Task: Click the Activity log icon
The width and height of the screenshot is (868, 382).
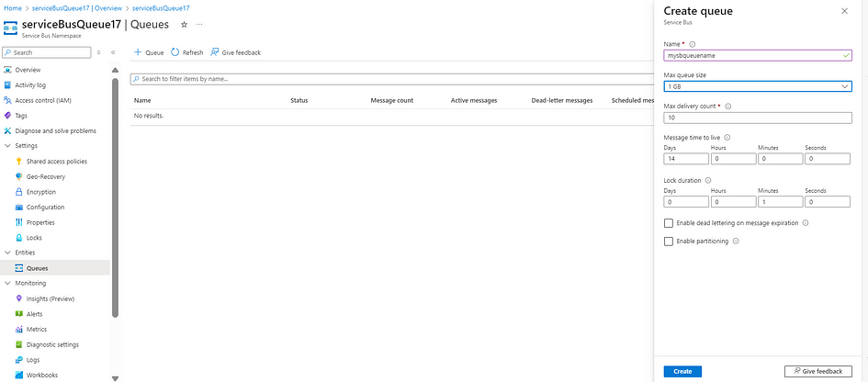Action: pyautogui.click(x=7, y=85)
